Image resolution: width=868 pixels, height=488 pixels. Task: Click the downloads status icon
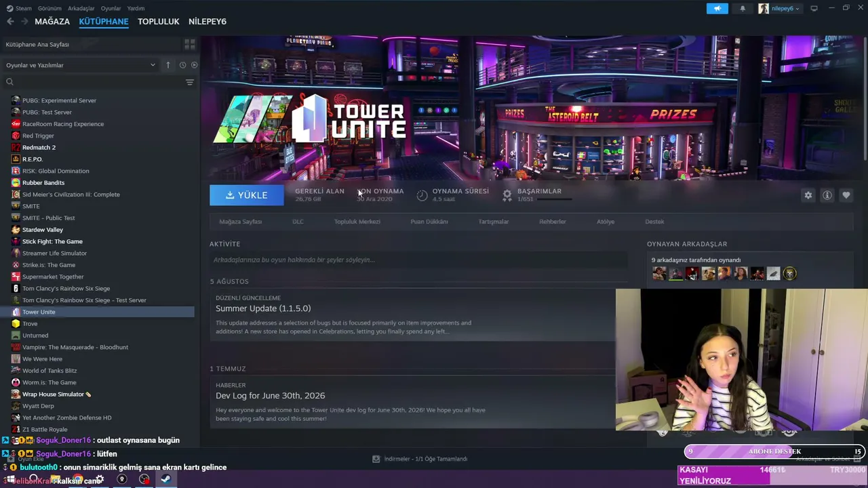point(376,459)
